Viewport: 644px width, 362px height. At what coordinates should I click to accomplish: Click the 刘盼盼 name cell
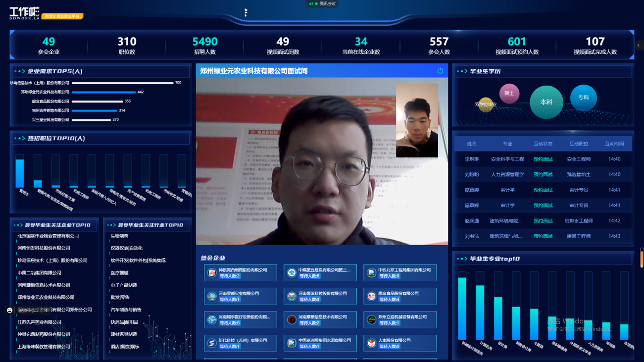point(472,175)
